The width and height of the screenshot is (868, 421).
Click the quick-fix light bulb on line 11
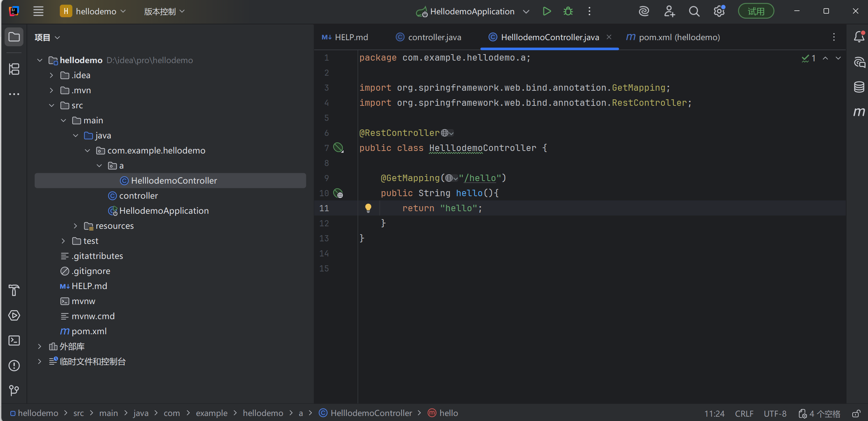(368, 208)
